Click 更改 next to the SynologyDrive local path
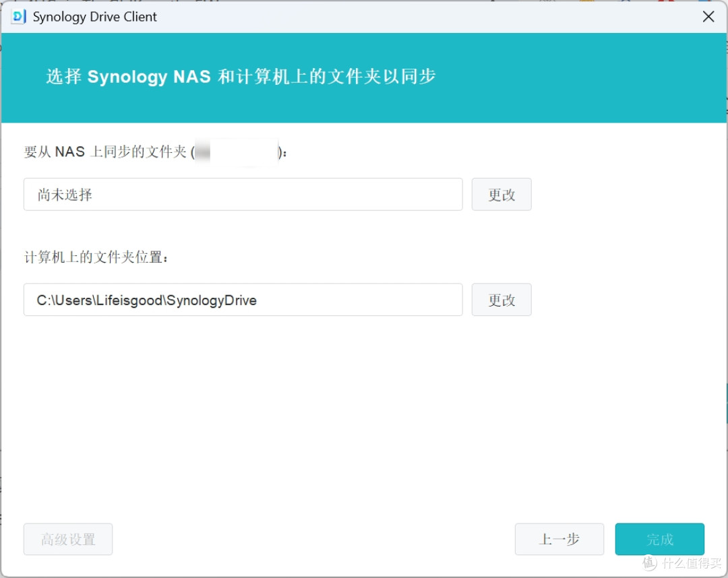 click(502, 300)
